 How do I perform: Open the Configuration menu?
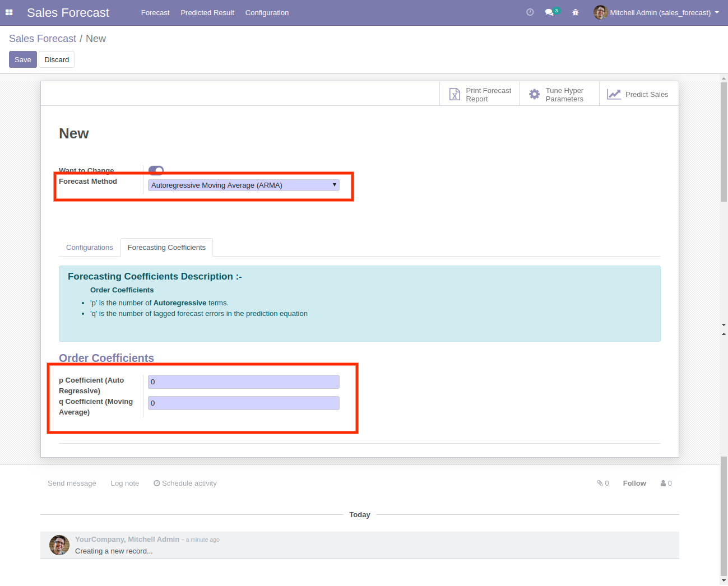pyautogui.click(x=267, y=12)
